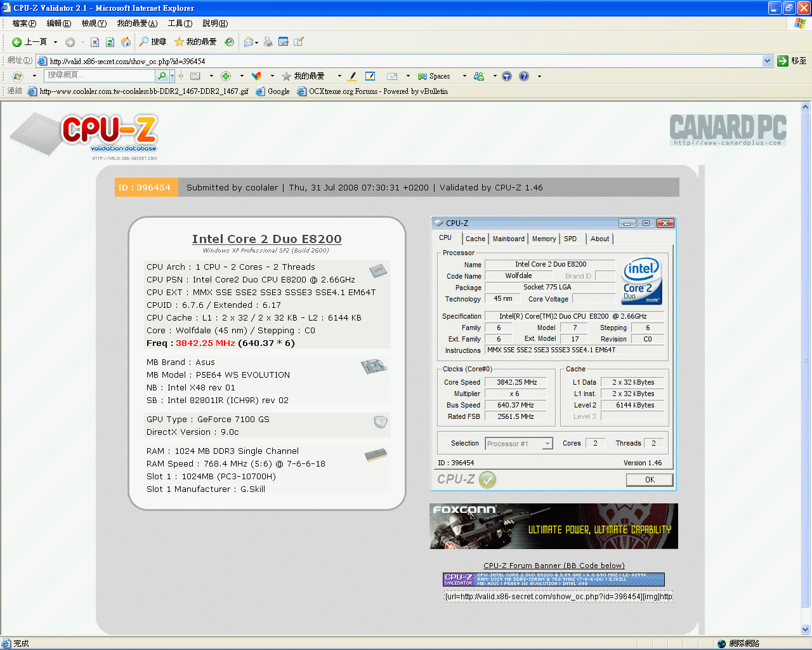Click the MSN toolbar Windows logo icon

coord(17,76)
